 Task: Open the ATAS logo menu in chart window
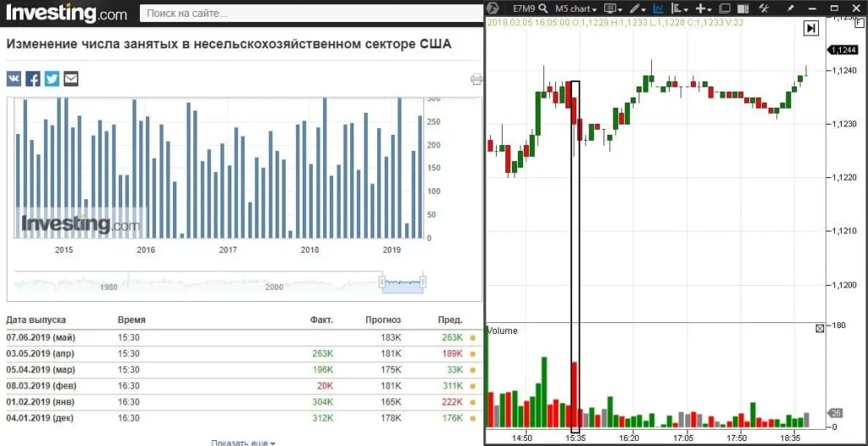pyautogui.click(x=492, y=8)
